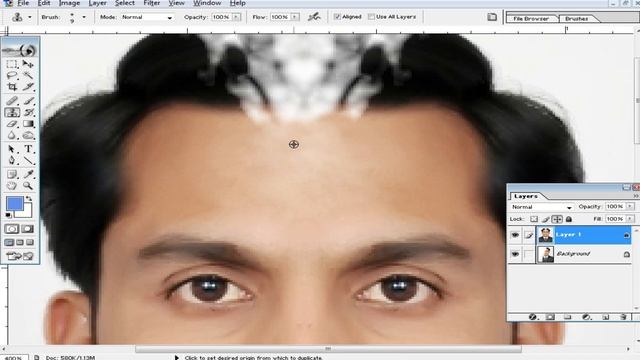640x360 pixels.
Task: Switch to Brushes tab in palette well
Action: tap(577, 18)
